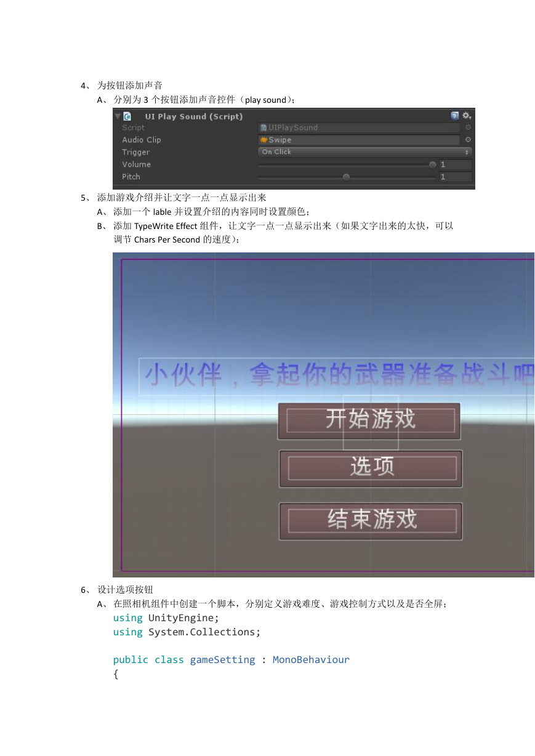Screen dimensions: 535x756
Task: Click MonoBehaviour in the class declaration
Action: [x=311, y=659]
